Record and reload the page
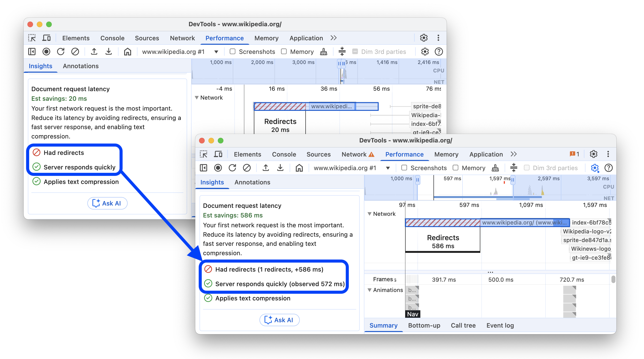This screenshot has width=644, height=359. point(233,168)
